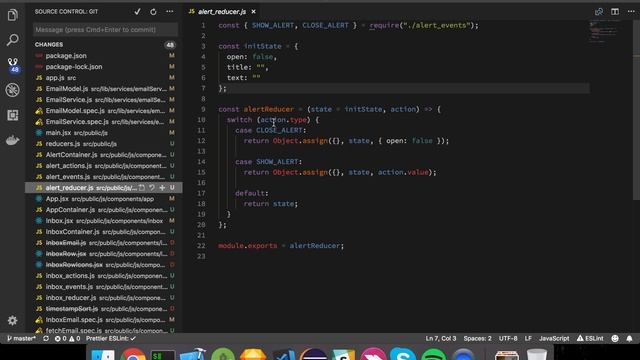This screenshot has width=640, height=360.
Task: Open the feedback smiley in status bar
Action: 615,338
